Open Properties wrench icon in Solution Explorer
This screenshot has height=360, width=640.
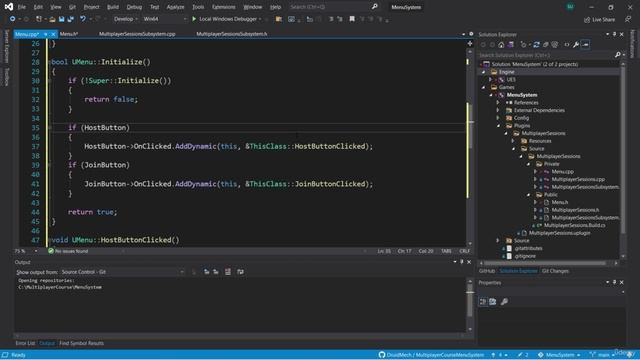point(576,44)
